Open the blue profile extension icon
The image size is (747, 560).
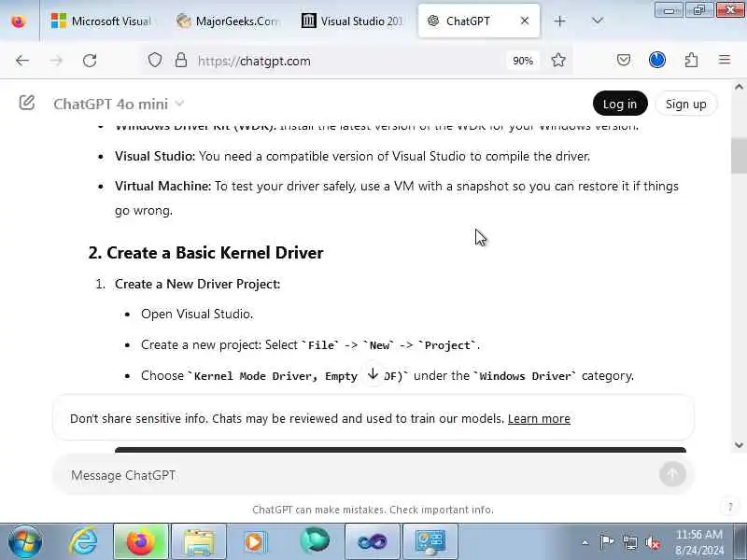pyautogui.click(x=657, y=60)
